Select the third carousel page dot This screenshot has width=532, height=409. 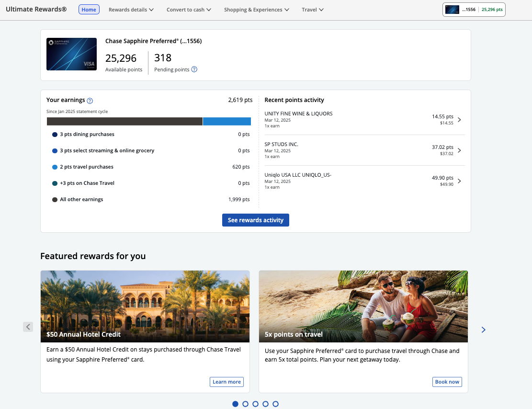pyautogui.click(x=256, y=404)
